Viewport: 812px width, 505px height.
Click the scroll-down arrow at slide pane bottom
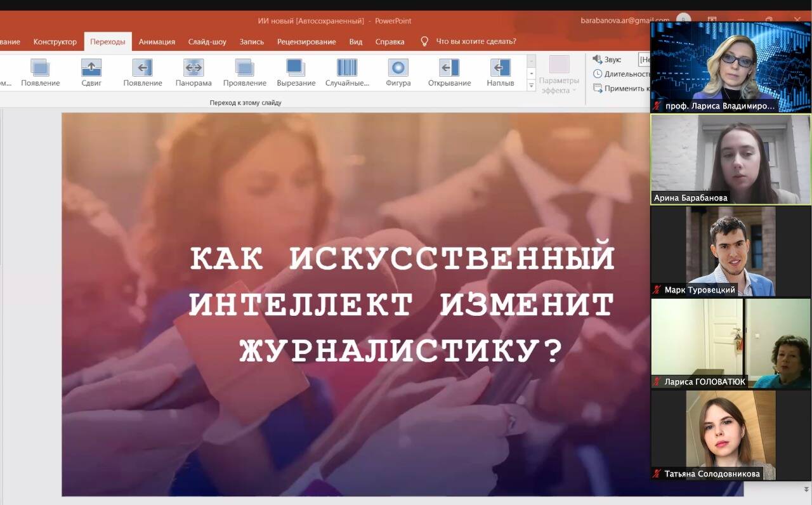(x=806, y=489)
